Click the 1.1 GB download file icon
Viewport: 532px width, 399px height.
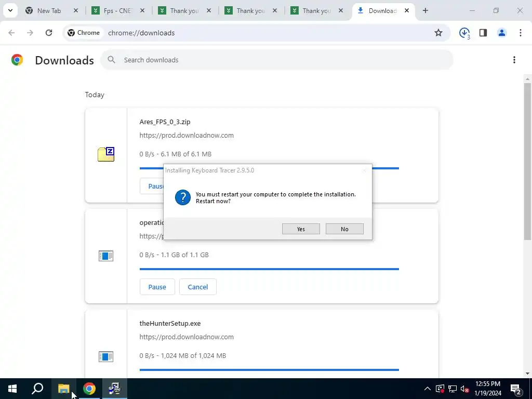pos(106,256)
